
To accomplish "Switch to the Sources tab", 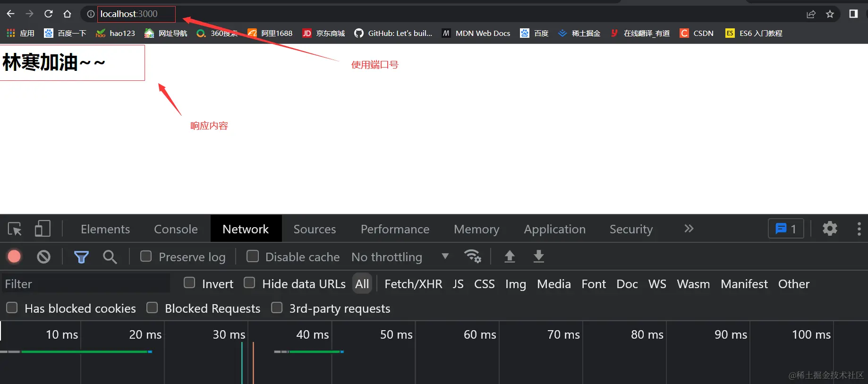I will (315, 229).
